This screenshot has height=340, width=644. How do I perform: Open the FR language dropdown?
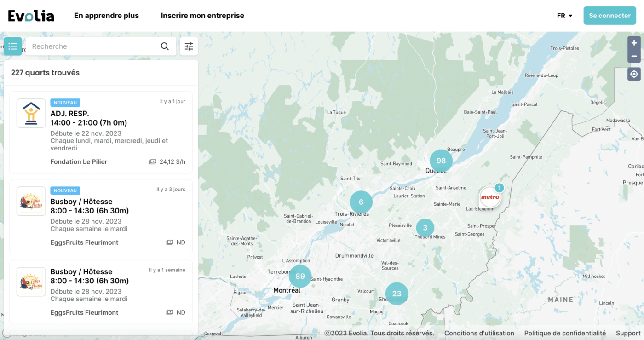[x=564, y=16]
